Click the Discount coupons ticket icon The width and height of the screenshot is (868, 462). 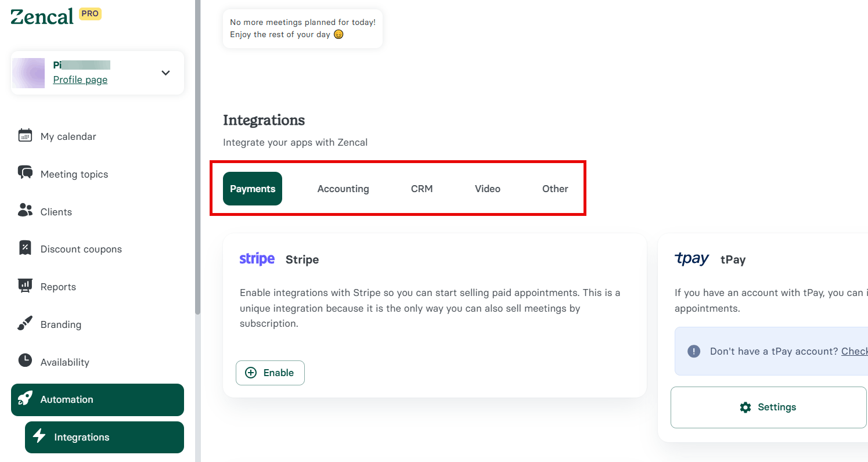(x=25, y=248)
